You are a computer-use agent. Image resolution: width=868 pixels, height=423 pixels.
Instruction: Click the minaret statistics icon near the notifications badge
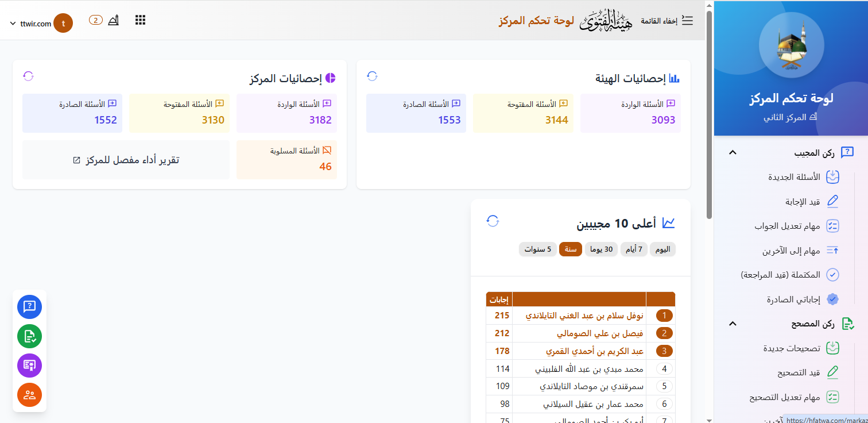pyautogui.click(x=114, y=20)
